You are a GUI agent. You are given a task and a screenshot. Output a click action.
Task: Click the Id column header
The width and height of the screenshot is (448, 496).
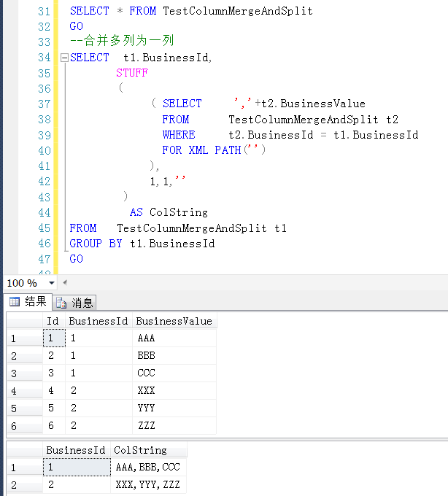[x=54, y=321]
